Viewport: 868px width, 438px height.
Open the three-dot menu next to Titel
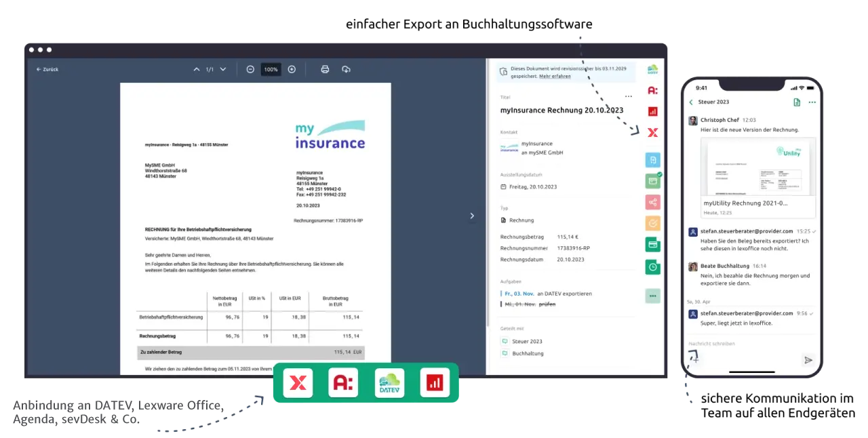click(x=629, y=97)
